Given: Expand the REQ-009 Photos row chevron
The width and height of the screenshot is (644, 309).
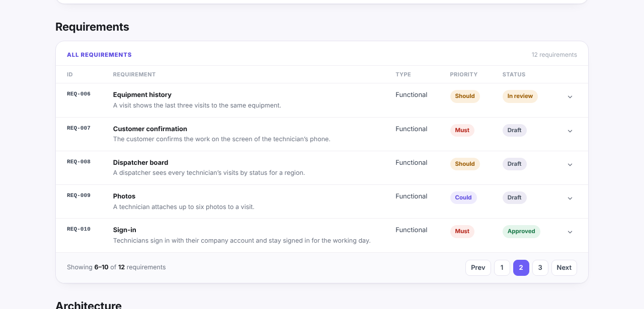Looking at the screenshot, I should click(x=570, y=198).
